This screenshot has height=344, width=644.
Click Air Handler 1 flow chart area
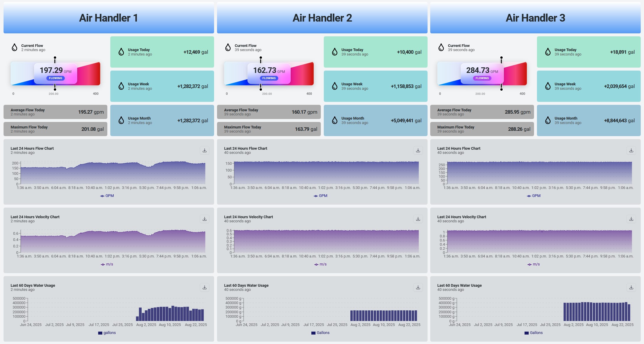(113, 173)
